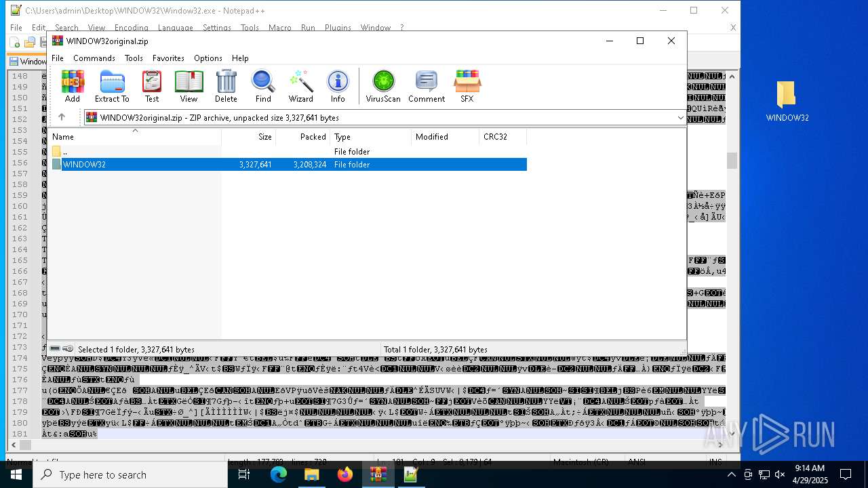Viewport: 868px width, 488px height.
Task: Start VirusScan on archive
Action: (x=383, y=86)
